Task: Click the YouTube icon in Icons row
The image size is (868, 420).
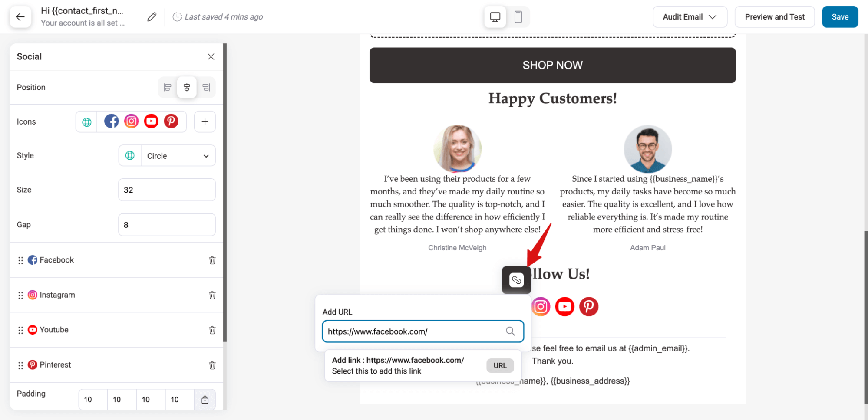Action: [151, 121]
